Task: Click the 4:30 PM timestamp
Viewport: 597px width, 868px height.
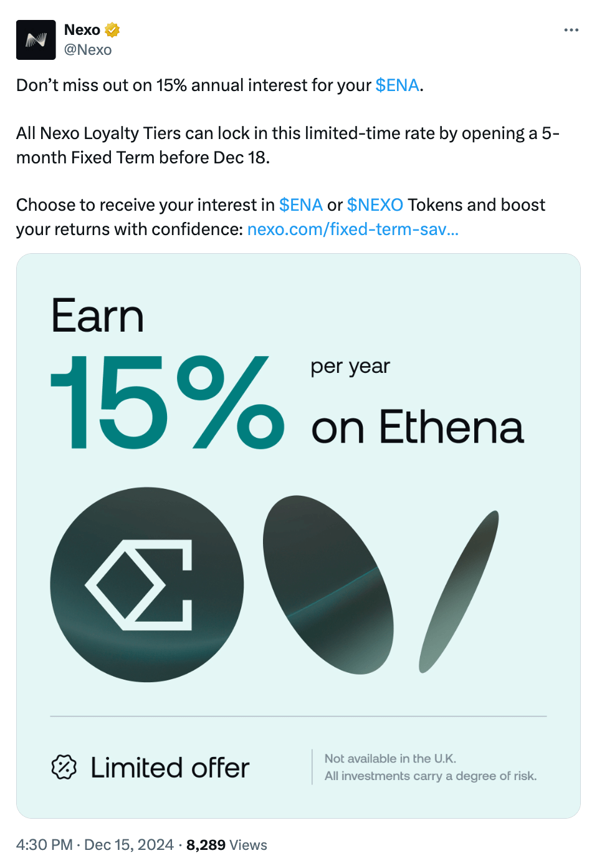Action: click(x=44, y=845)
